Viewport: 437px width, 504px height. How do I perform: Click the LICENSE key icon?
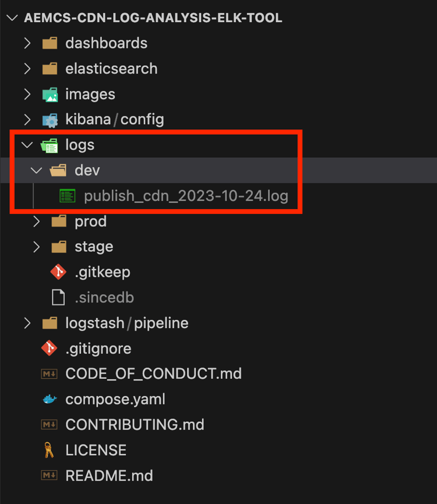click(49, 450)
